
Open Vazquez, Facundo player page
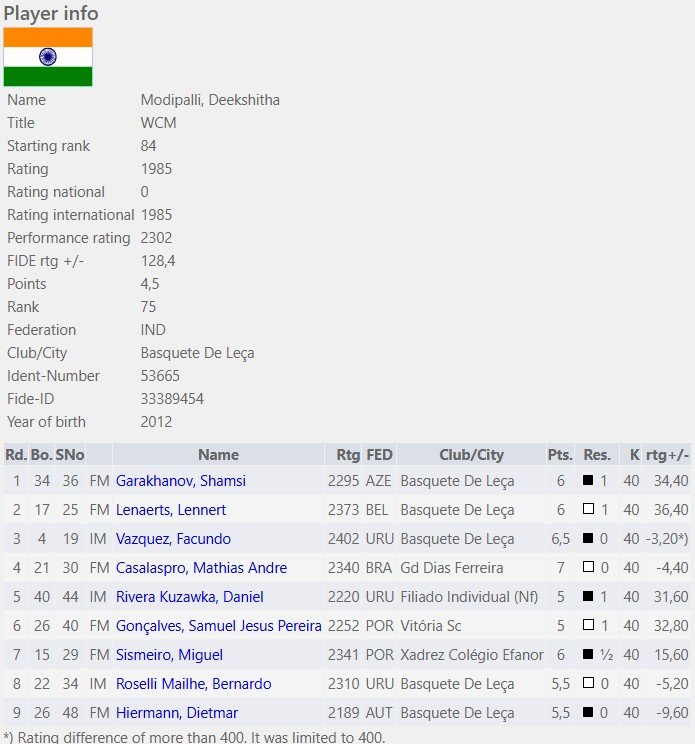(x=173, y=539)
